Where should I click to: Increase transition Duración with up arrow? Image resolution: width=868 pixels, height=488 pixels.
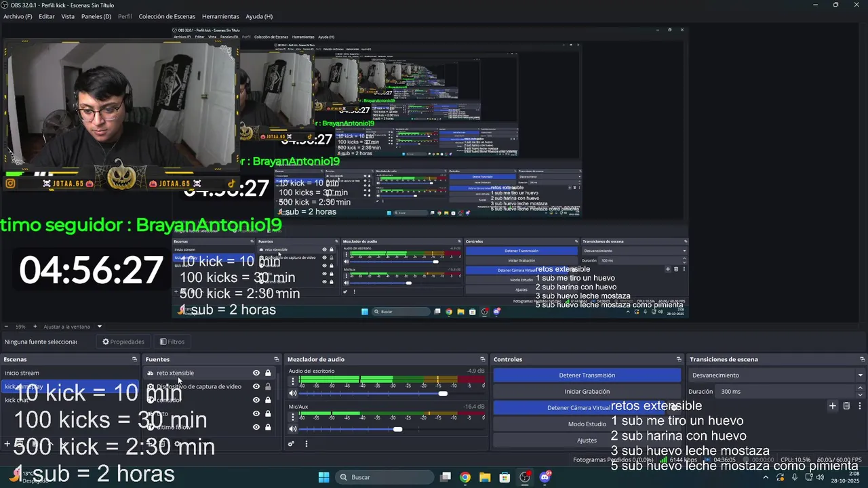(x=861, y=388)
